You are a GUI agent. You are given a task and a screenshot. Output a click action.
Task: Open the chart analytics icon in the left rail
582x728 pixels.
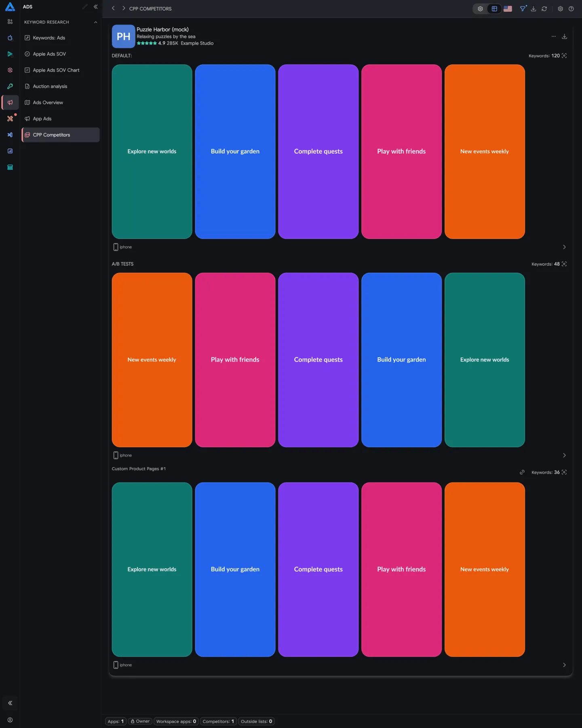coord(10,151)
